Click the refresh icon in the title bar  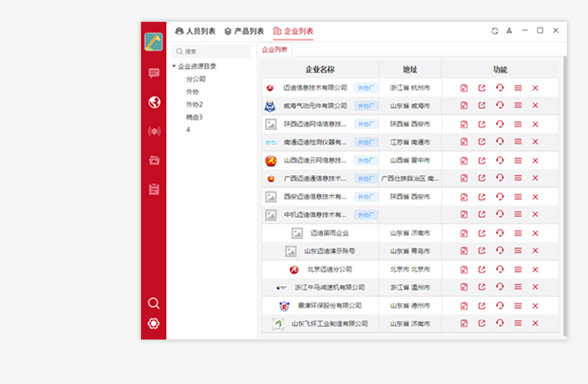point(495,31)
